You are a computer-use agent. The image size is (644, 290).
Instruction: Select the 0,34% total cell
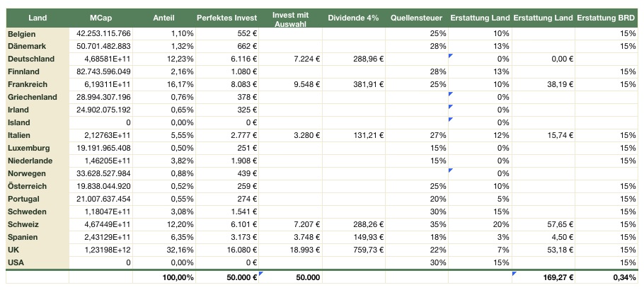pyautogui.click(x=623, y=277)
